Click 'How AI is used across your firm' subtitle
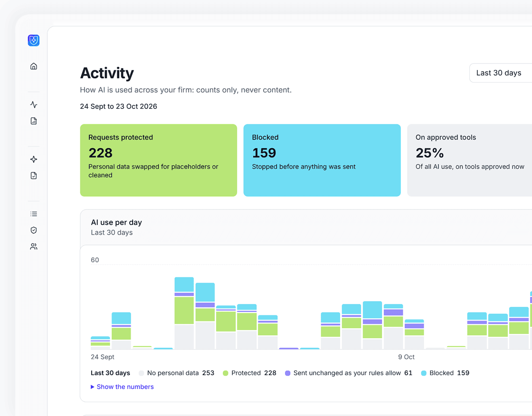The image size is (532, 416). pos(186,90)
